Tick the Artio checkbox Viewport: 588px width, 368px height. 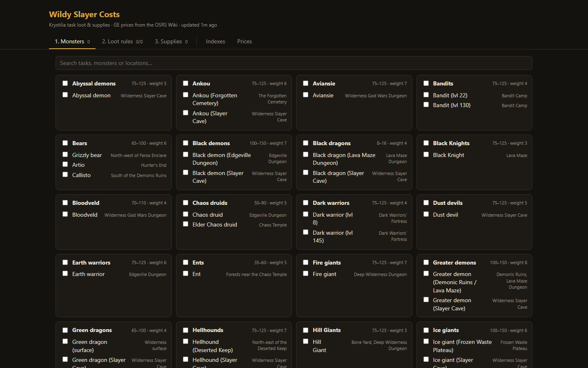[x=65, y=164]
